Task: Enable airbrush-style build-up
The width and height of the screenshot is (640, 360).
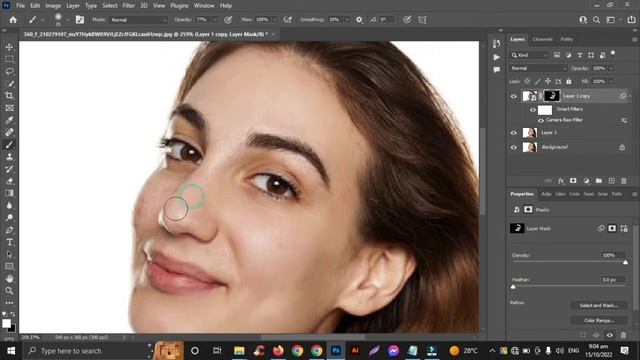Action: coord(288,20)
